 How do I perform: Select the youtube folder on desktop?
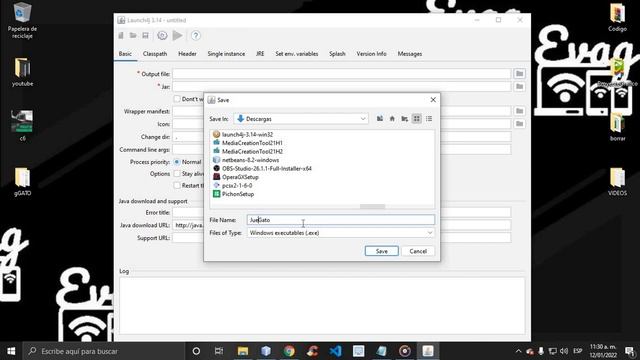coord(22,72)
